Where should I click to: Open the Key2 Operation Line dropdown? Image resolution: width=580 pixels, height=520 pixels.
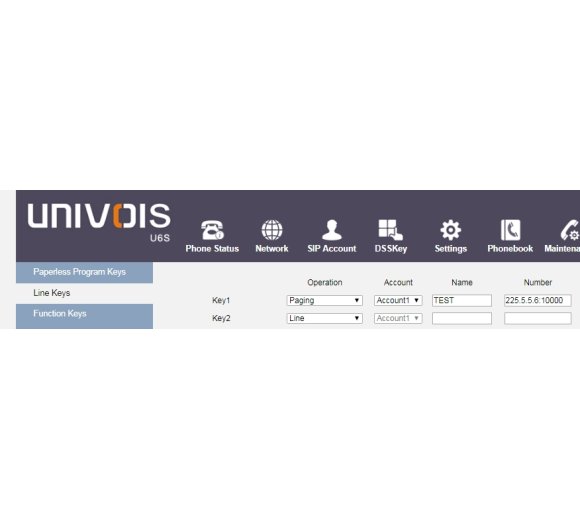(x=324, y=318)
